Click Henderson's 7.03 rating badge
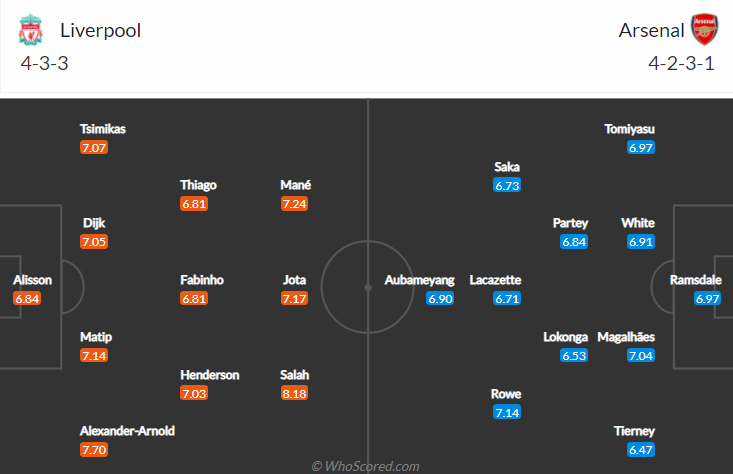Viewport: 733px width, 474px height. pos(193,393)
